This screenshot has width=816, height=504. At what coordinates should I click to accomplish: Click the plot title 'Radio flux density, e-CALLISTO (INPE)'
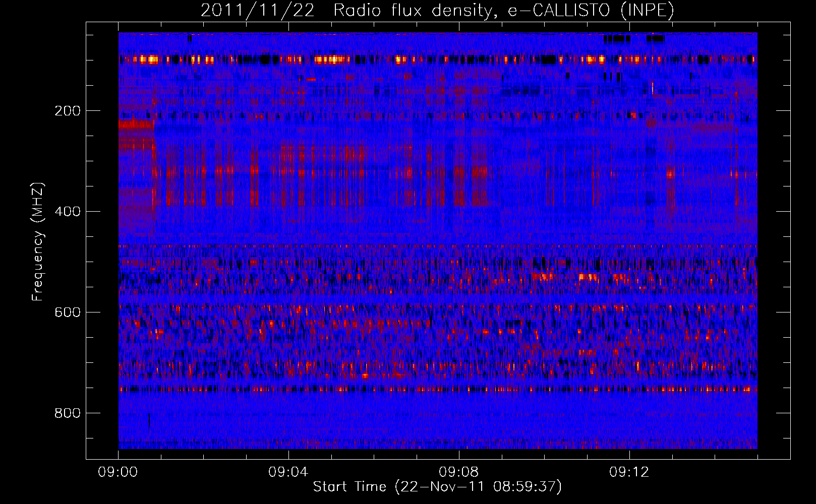tap(504, 11)
